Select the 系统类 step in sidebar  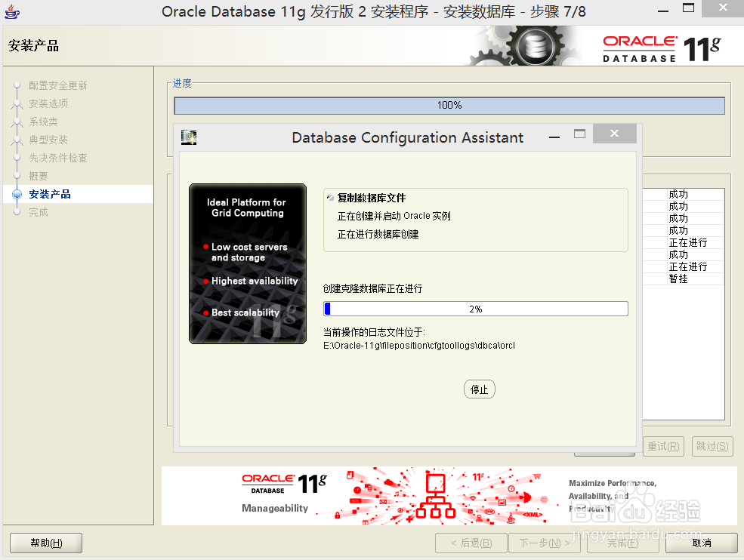pyautogui.click(x=43, y=122)
